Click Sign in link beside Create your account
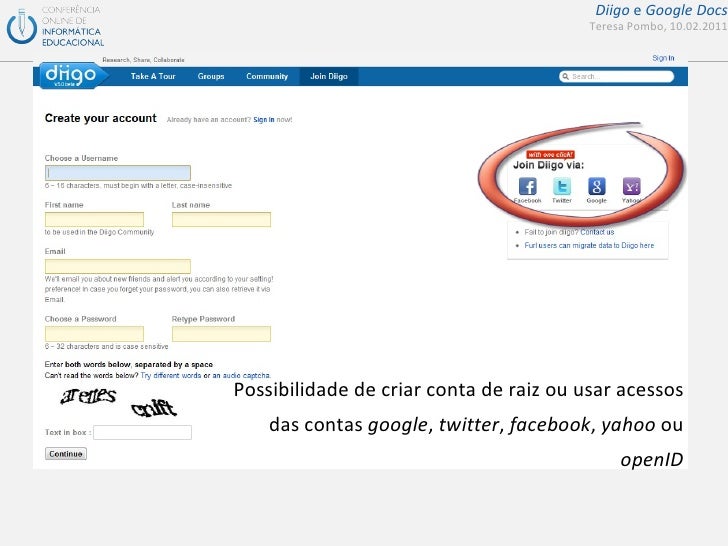 (x=264, y=120)
